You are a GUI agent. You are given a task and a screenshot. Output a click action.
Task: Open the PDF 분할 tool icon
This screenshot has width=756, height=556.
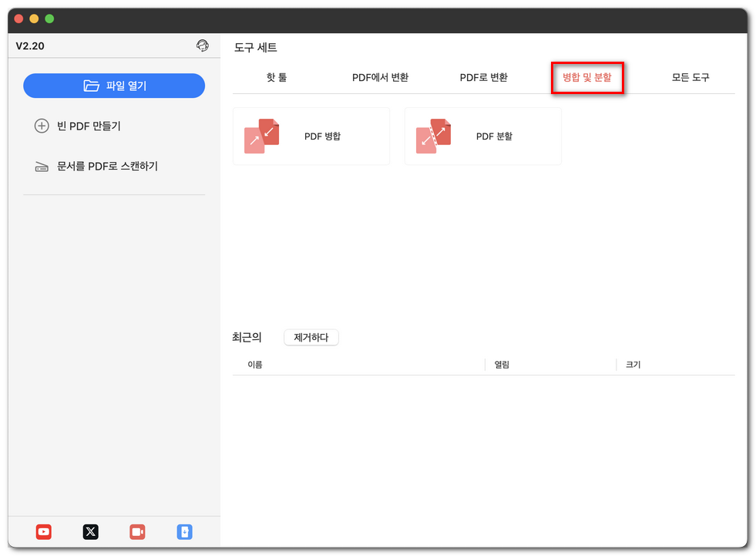[x=434, y=135]
